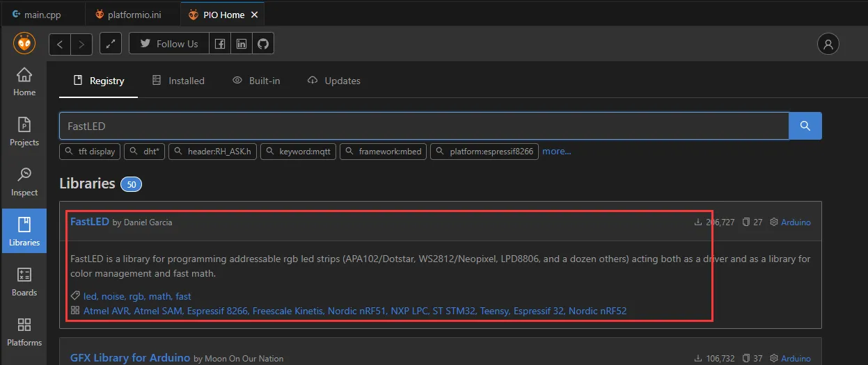Viewport: 868px width, 365px height.
Task: Click the 'math' tag link
Action: coord(160,296)
